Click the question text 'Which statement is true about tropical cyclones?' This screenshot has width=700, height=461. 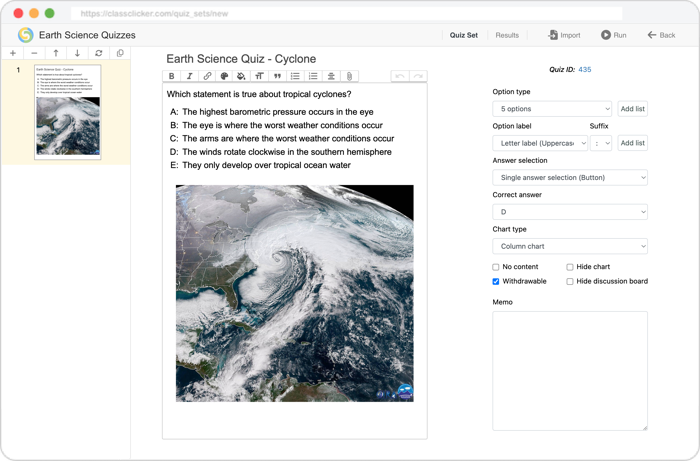pyautogui.click(x=259, y=94)
